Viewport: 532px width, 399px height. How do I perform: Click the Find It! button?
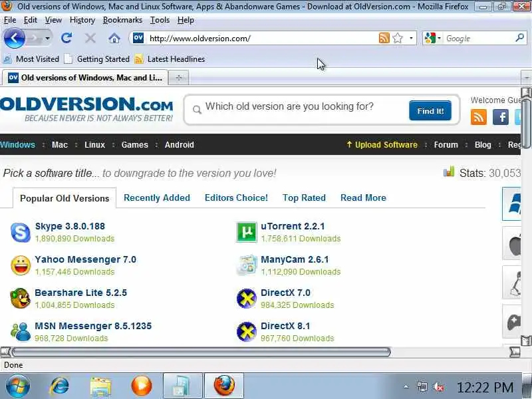click(x=430, y=110)
